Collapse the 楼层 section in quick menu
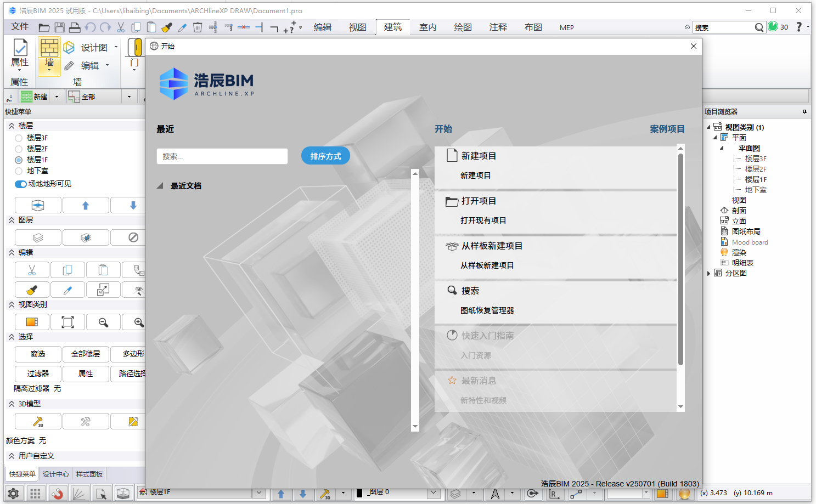Viewport: 816px width, 504px height. (x=12, y=125)
